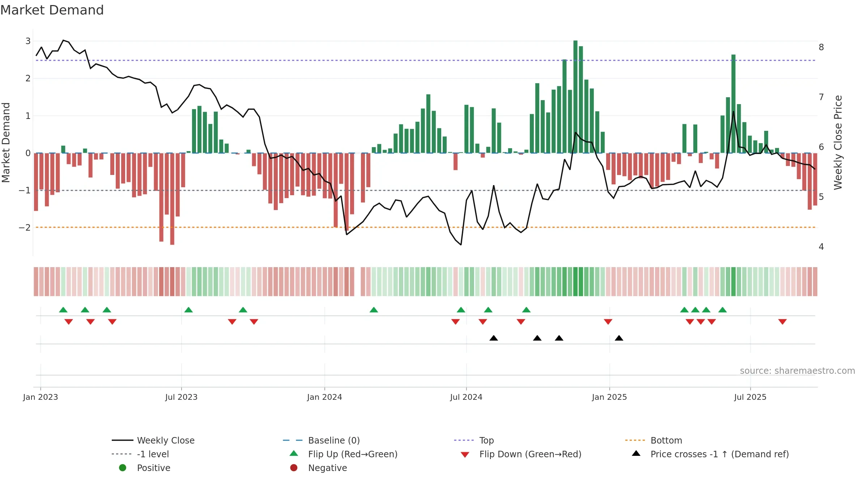
Task: Click the Jul 2025 axis label
Action: [x=750, y=397]
